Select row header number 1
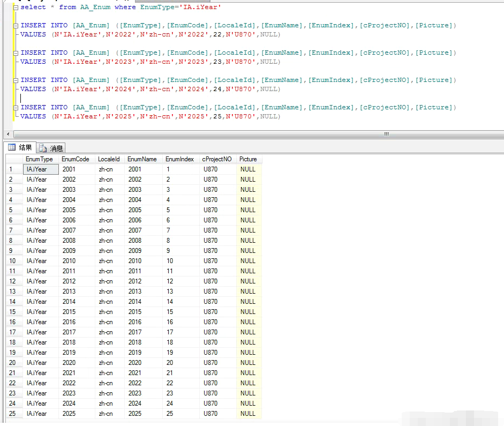This screenshot has height=426, width=504. pyautogui.click(x=14, y=169)
